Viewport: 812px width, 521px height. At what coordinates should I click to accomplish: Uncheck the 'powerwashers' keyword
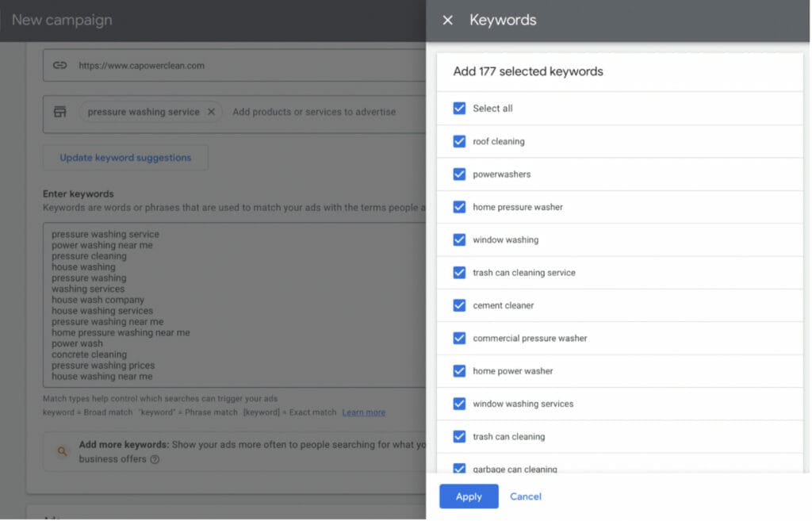[x=458, y=174]
